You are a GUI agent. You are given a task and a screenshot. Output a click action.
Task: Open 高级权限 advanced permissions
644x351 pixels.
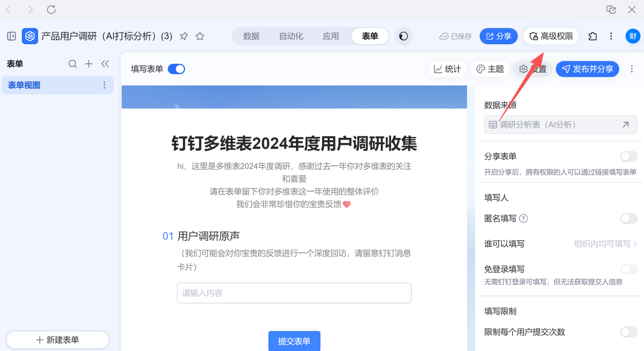click(x=551, y=36)
